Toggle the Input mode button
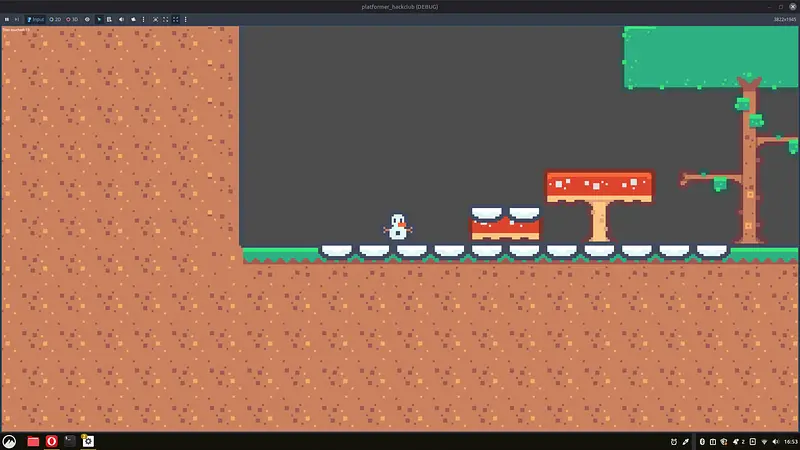Viewport: 800px width, 450px height. coord(35,19)
